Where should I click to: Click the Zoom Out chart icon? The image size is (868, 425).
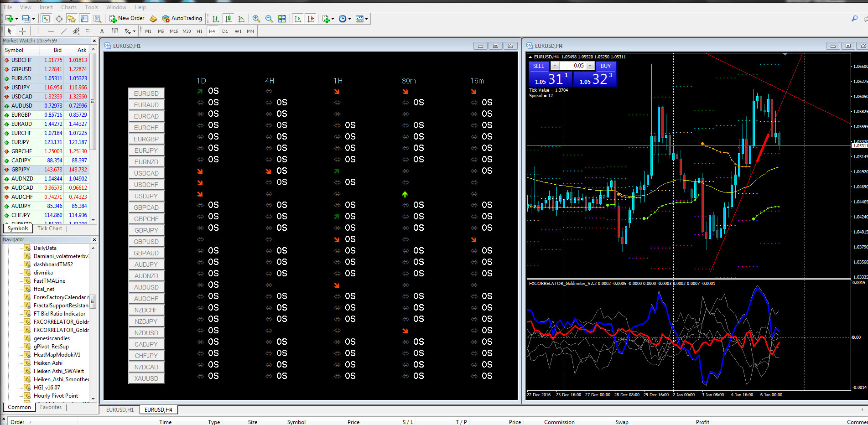tap(269, 19)
